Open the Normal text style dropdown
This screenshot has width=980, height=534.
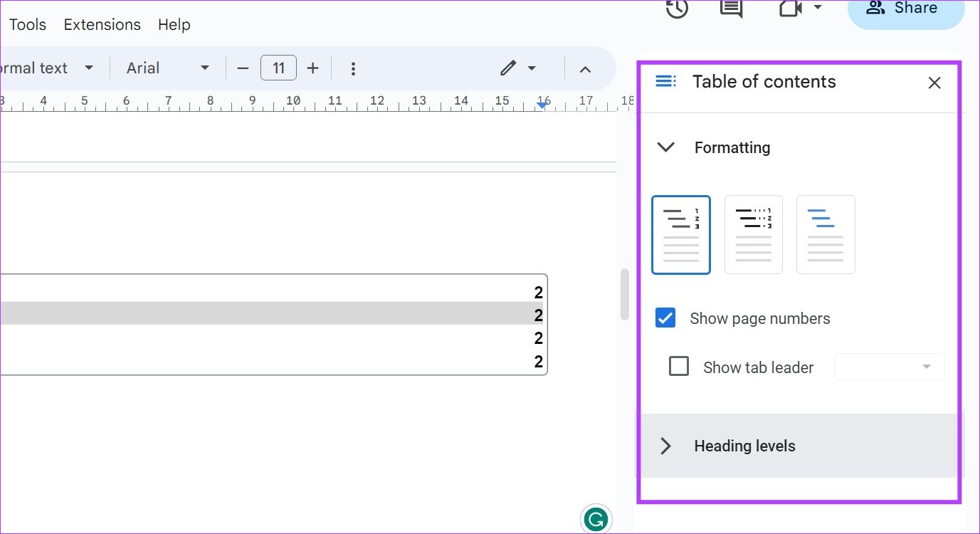coord(47,68)
